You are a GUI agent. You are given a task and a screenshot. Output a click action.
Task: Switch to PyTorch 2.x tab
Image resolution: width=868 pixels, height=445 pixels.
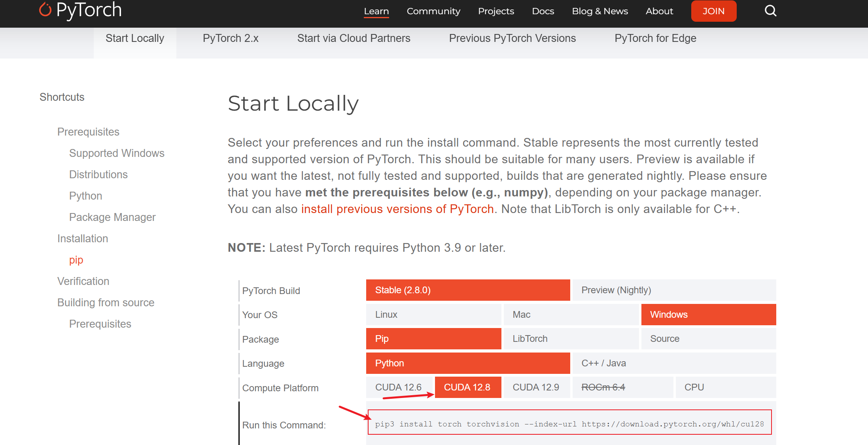[x=231, y=38]
